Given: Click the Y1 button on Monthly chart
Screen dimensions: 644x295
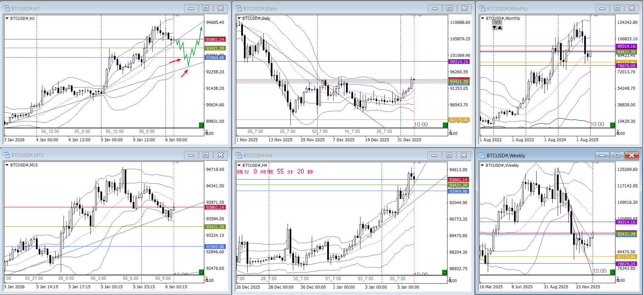Looking at the screenshot, I should click(x=497, y=23).
